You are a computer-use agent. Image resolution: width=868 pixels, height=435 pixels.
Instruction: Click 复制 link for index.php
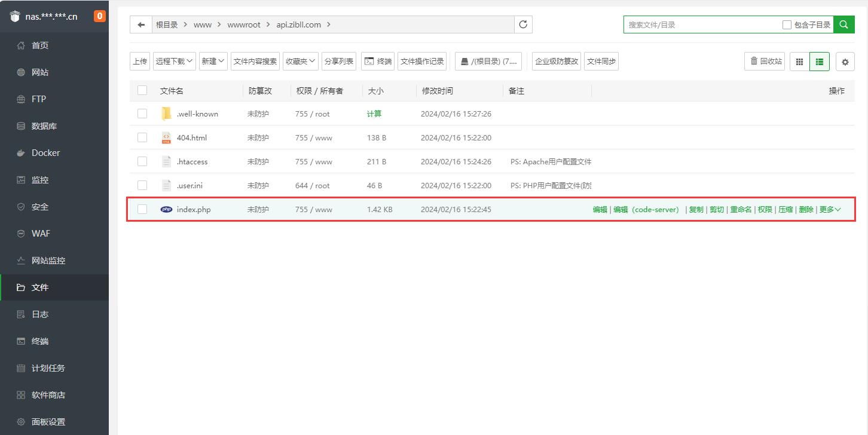click(x=696, y=209)
